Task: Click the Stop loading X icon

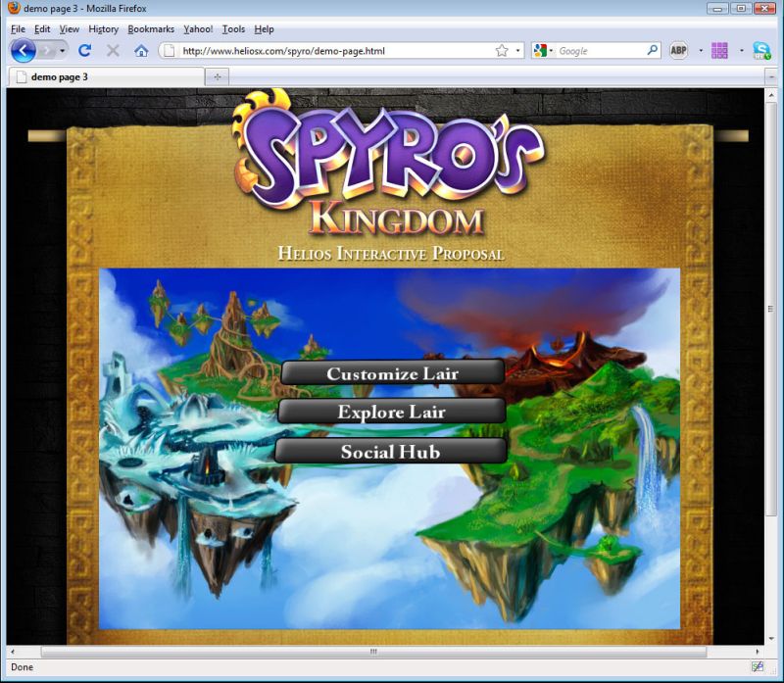Action: pyautogui.click(x=113, y=51)
